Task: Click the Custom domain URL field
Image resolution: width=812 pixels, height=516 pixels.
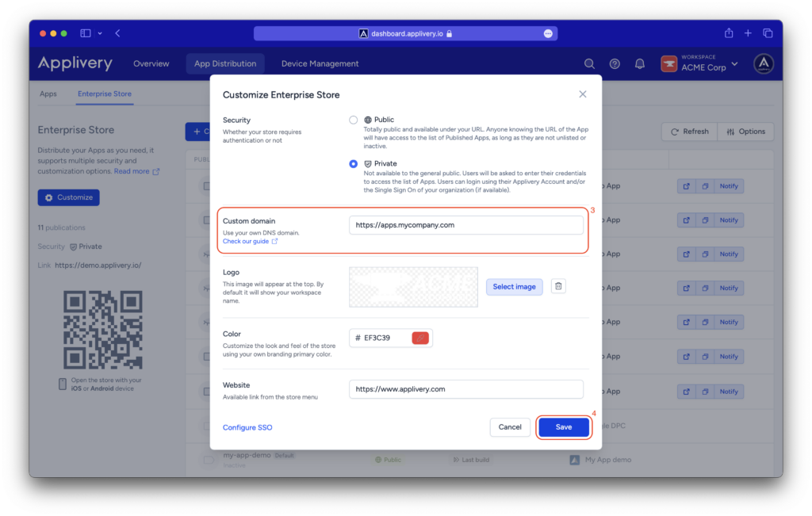Action: click(x=466, y=225)
